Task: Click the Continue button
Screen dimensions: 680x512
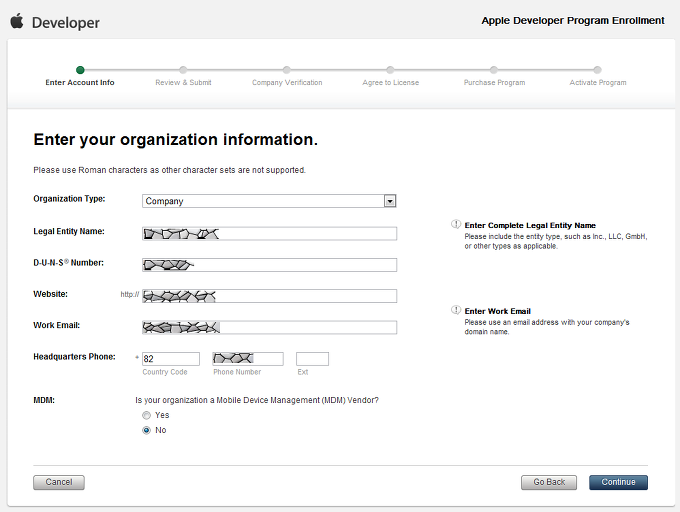Action: click(618, 482)
